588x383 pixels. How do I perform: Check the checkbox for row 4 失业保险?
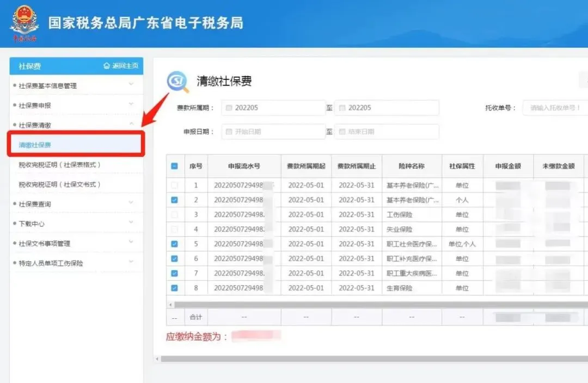pos(174,230)
